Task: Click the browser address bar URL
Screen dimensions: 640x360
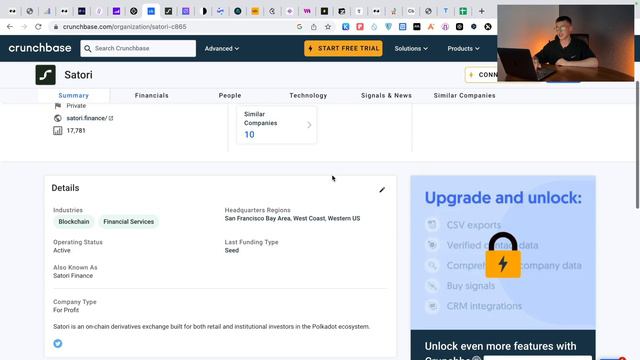Action: (x=124, y=27)
